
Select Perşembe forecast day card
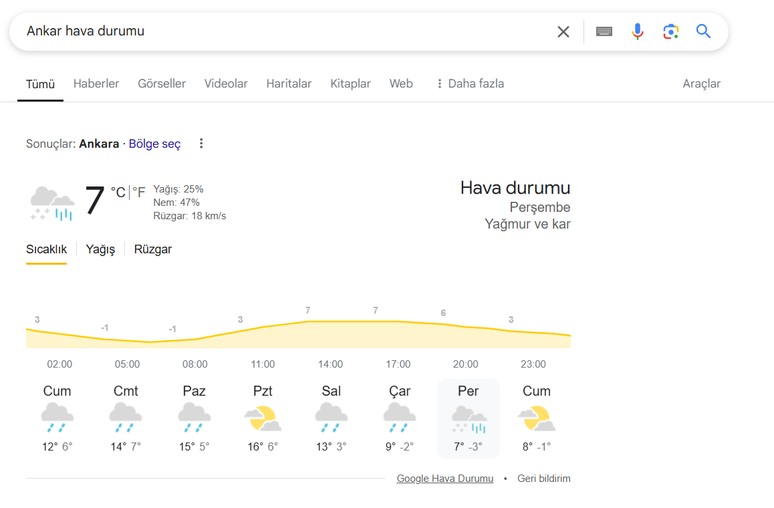pyautogui.click(x=468, y=418)
